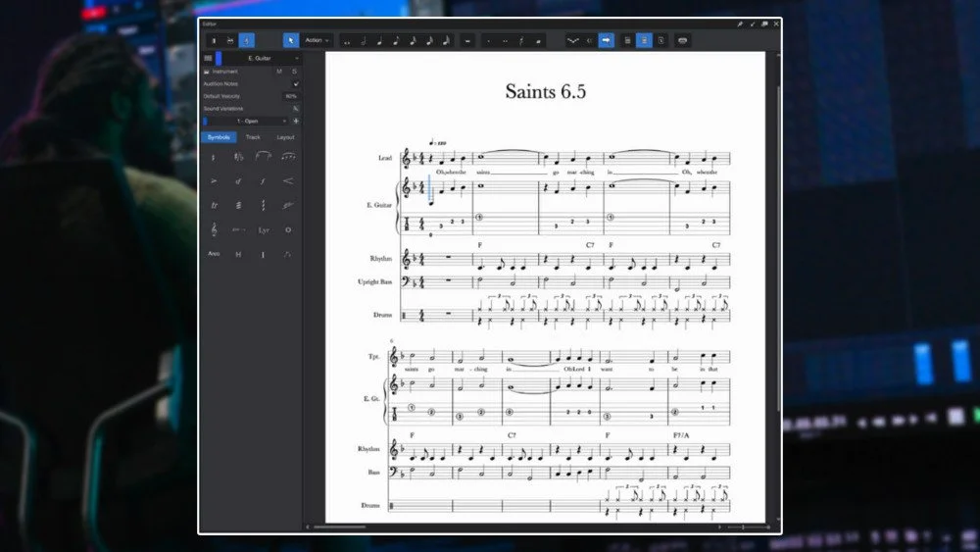Click the print score icon
Screen dimensions: 980x552
(682, 40)
